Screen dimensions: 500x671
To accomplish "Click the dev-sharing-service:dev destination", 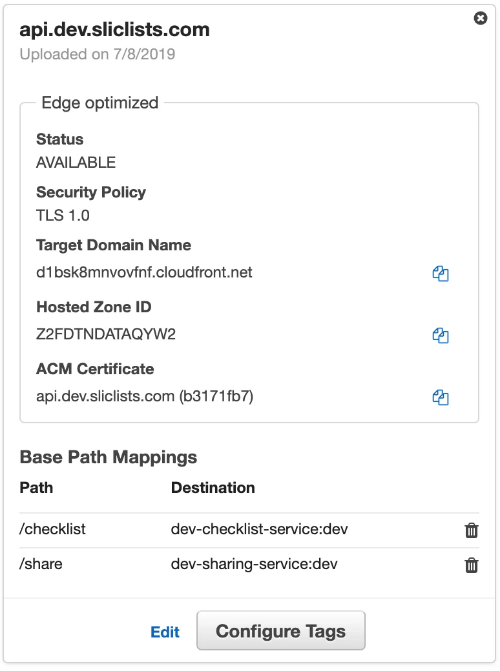I will pos(254,564).
